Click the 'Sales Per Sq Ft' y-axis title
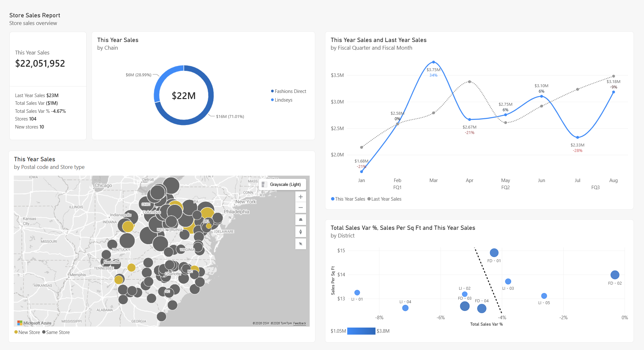The height and width of the screenshot is (350, 644). [x=333, y=280]
